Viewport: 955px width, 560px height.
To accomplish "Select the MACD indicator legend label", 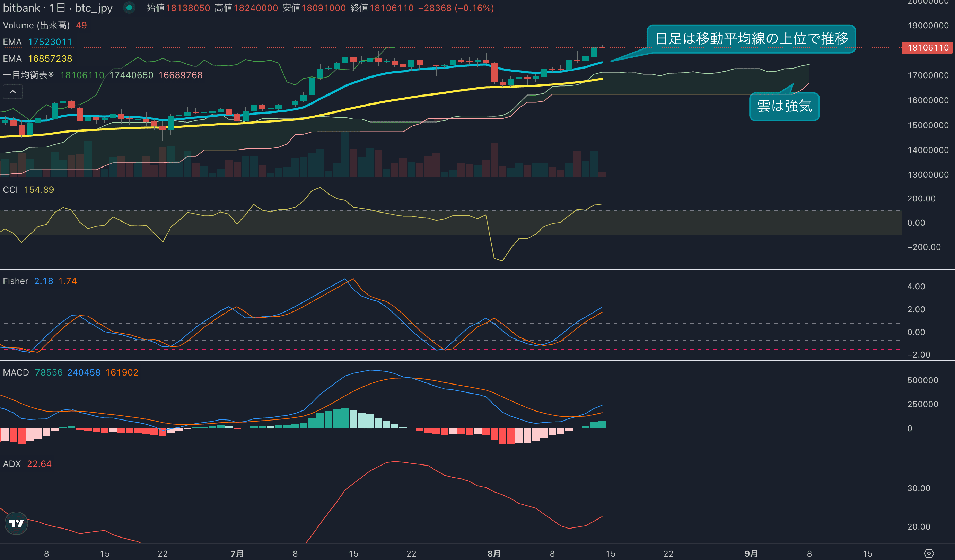I will click(x=16, y=372).
